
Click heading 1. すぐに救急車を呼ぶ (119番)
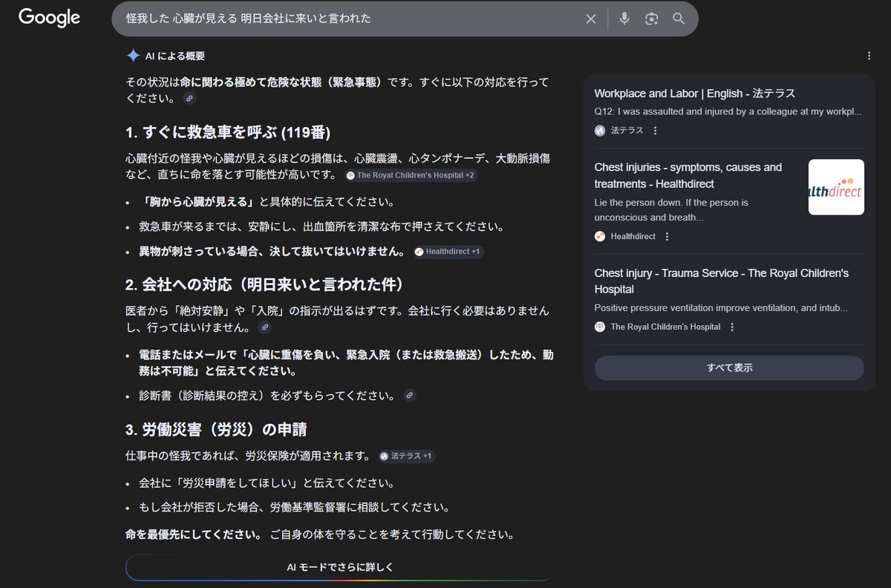(228, 133)
